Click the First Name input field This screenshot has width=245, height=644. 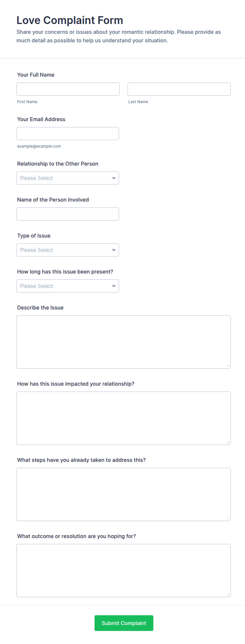point(68,89)
